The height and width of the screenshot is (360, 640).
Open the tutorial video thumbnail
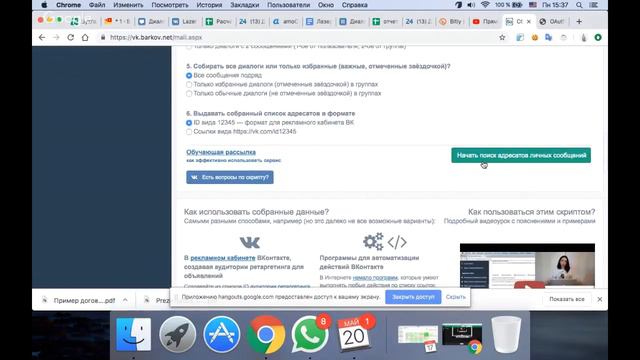(527, 266)
